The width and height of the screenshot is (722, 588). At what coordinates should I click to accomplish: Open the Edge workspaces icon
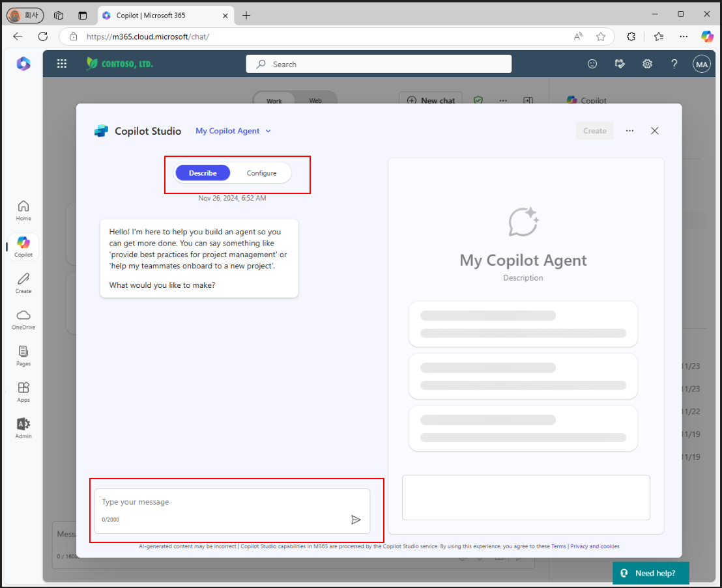(59, 15)
